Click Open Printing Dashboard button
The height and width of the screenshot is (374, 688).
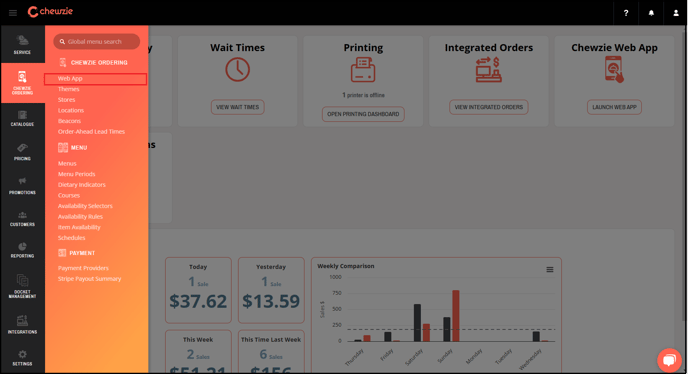point(363,114)
